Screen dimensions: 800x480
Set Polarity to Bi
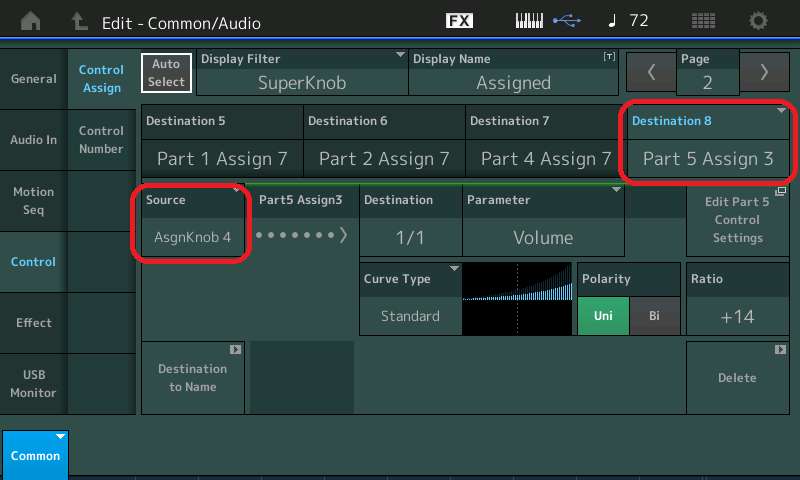click(655, 316)
